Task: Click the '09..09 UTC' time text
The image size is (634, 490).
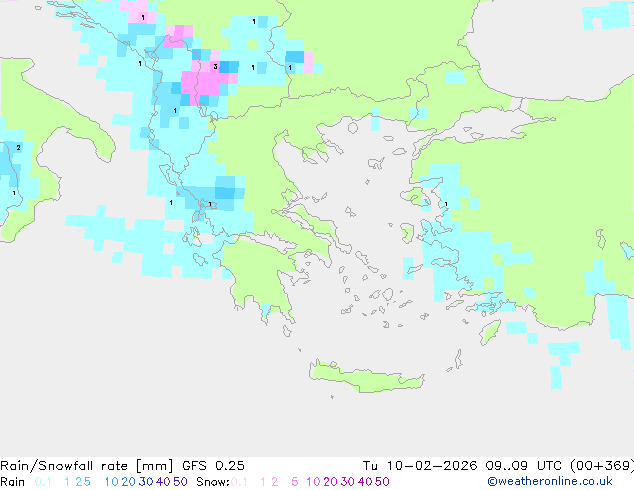Action: (524, 466)
